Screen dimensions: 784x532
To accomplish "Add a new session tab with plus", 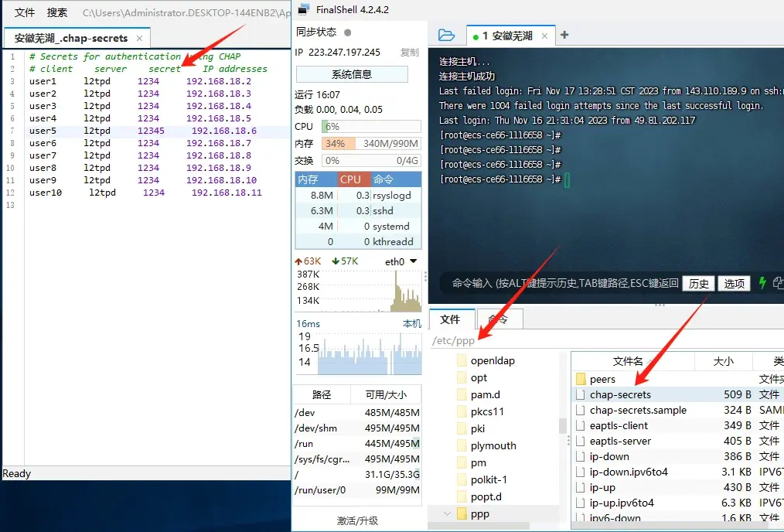I will pos(564,35).
